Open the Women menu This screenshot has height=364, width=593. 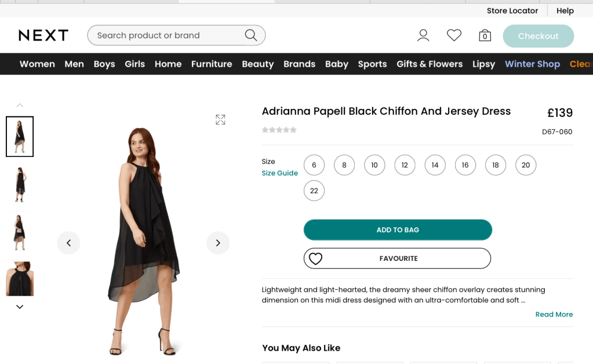point(37,64)
